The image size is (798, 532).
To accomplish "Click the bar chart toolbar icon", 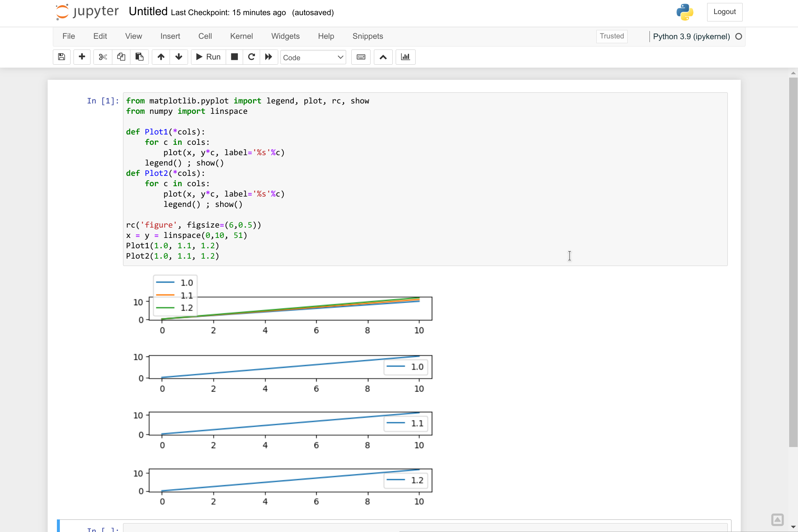I will coord(405,57).
